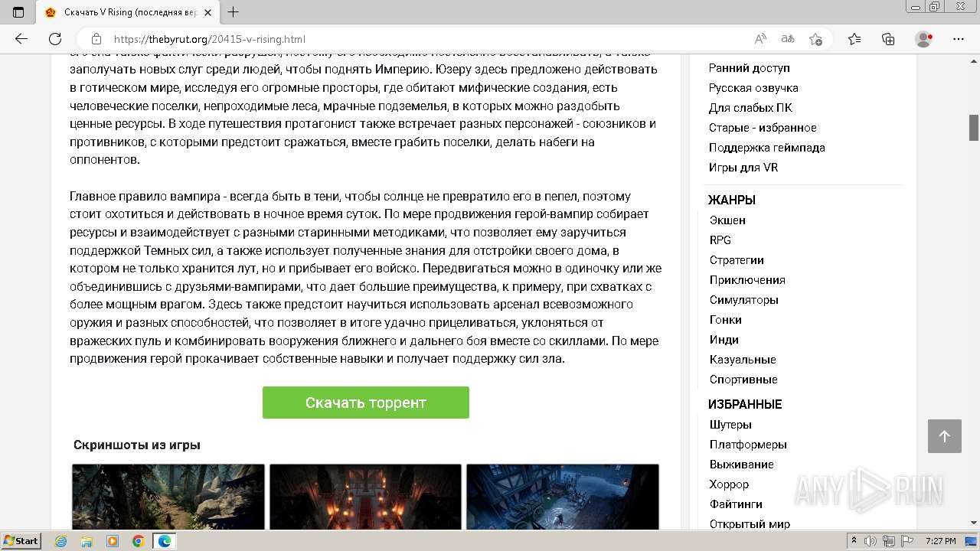Screen dimensions: 980x551
Task: Select the Экшен genre link
Action: [x=727, y=220]
